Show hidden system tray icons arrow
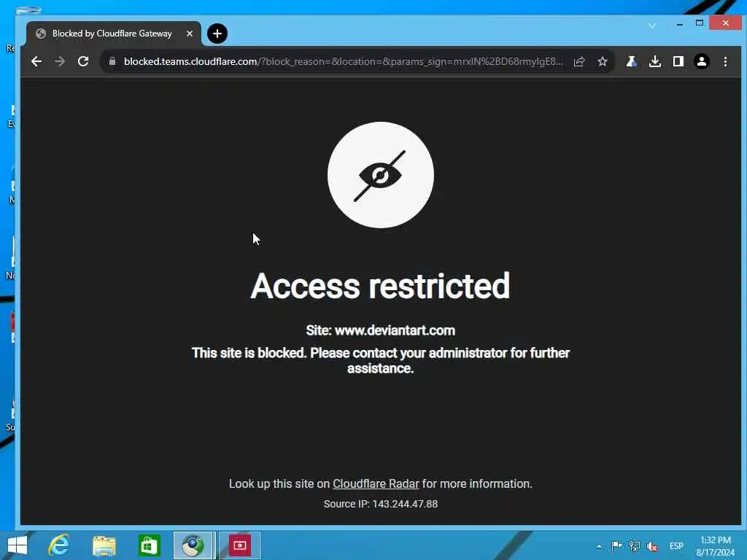 (x=599, y=546)
